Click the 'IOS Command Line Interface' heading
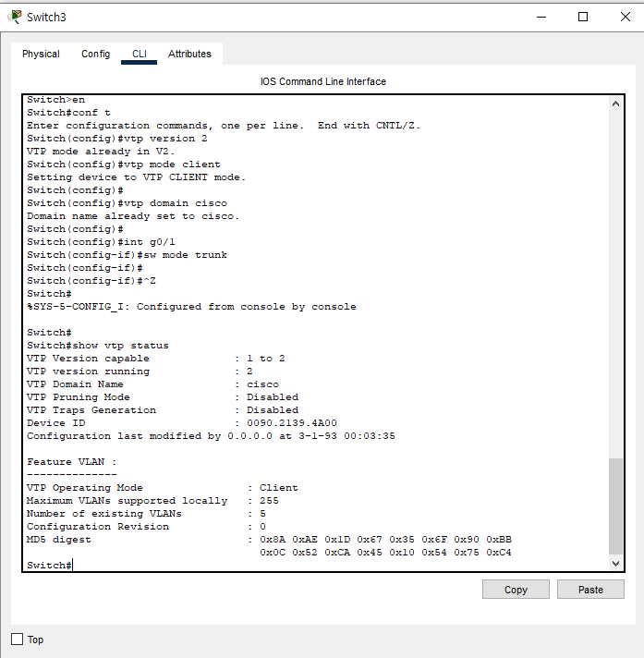The width and height of the screenshot is (644, 658). (323, 81)
